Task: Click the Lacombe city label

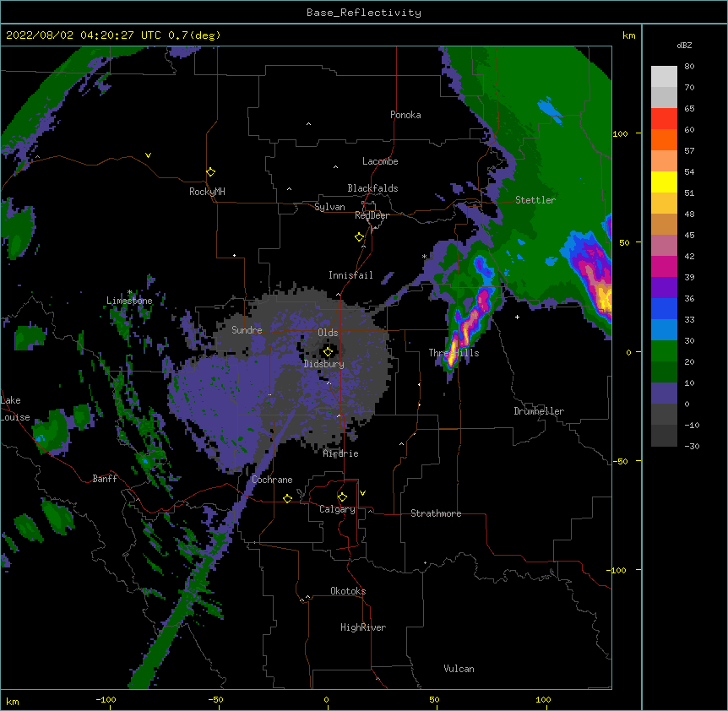Action: [x=380, y=161]
